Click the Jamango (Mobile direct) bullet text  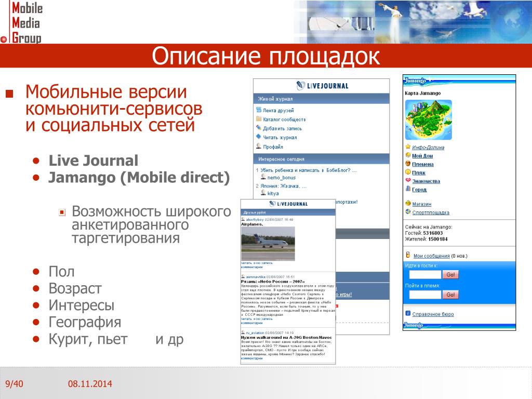(x=139, y=178)
